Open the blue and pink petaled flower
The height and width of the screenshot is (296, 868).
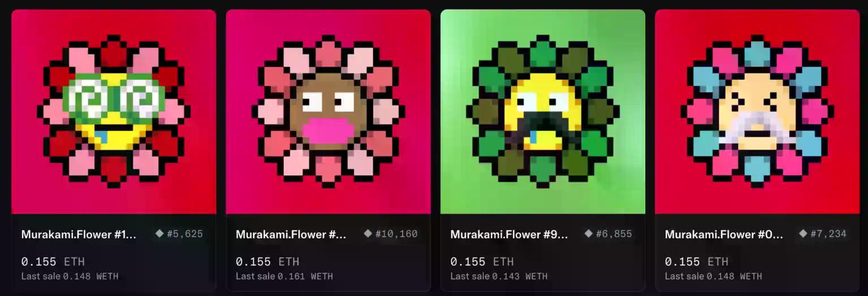[757, 112]
